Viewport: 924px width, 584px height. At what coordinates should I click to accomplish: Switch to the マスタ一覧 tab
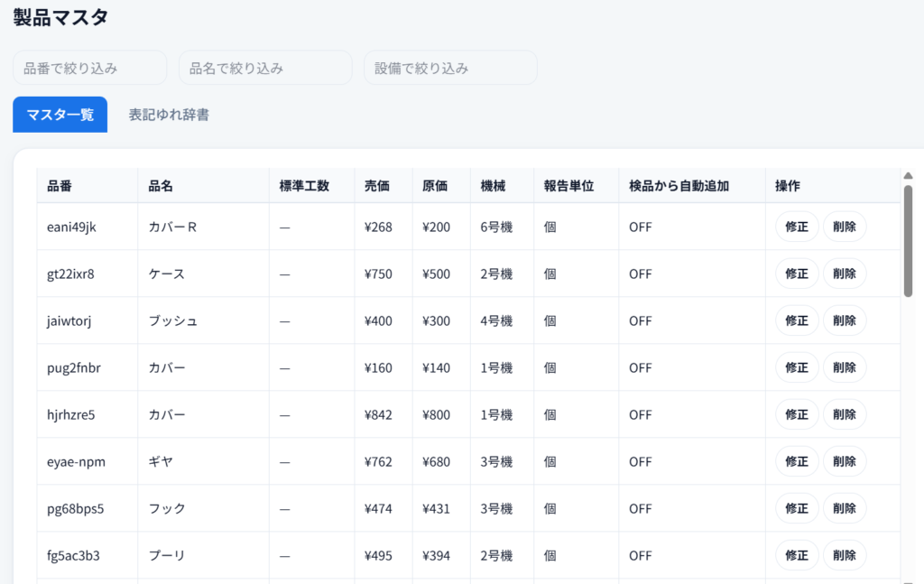[x=60, y=115]
